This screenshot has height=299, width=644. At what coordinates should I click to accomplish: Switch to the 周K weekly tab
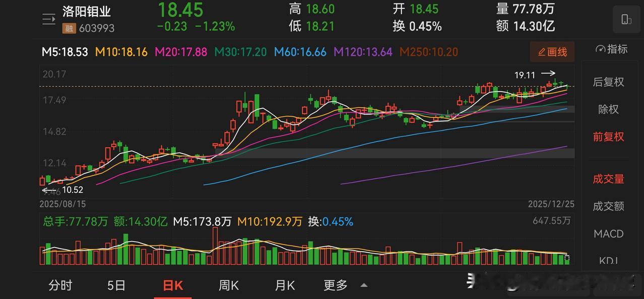pos(229,285)
